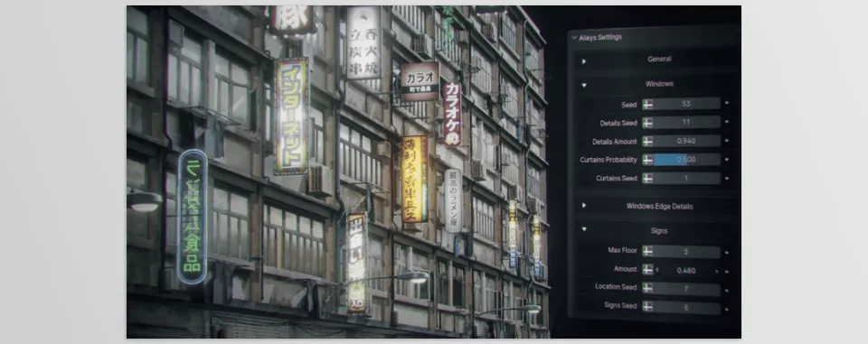
Task: Click the Curtains Seed value field showing 1
Action: click(x=686, y=178)
